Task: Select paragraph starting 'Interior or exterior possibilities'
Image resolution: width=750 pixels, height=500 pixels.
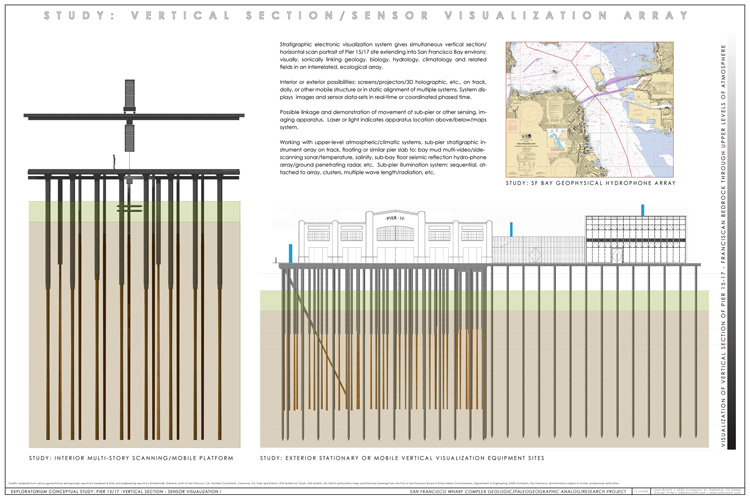Action: [x=383, y=89]
